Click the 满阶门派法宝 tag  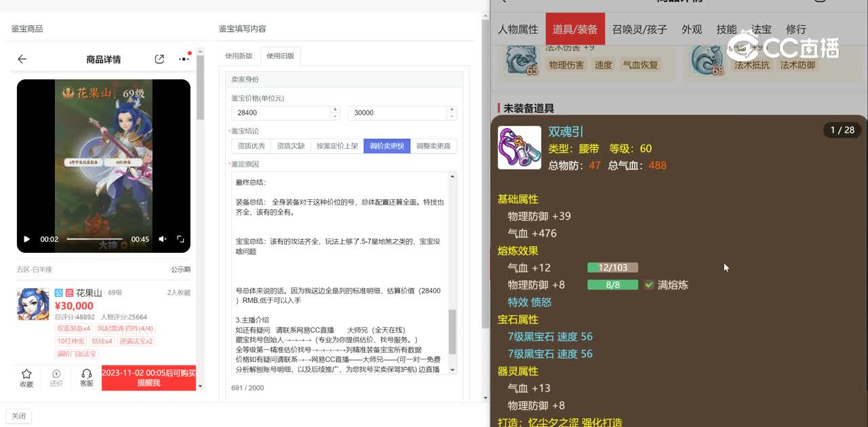(x=77, y=353)
